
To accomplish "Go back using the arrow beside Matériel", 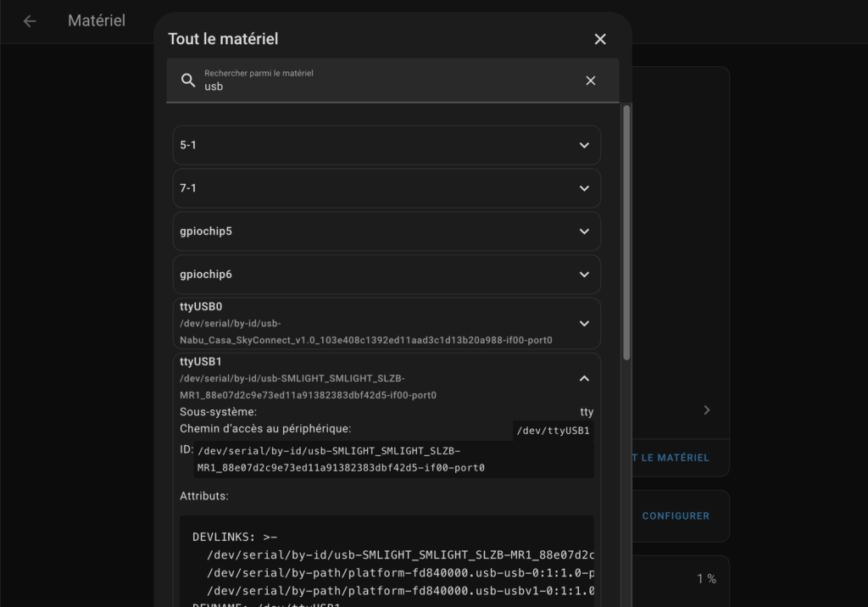I will (x=30, y=21).
